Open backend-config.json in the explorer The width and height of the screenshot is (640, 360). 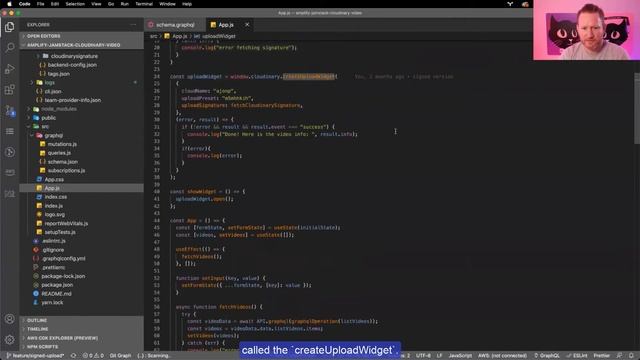72,65
